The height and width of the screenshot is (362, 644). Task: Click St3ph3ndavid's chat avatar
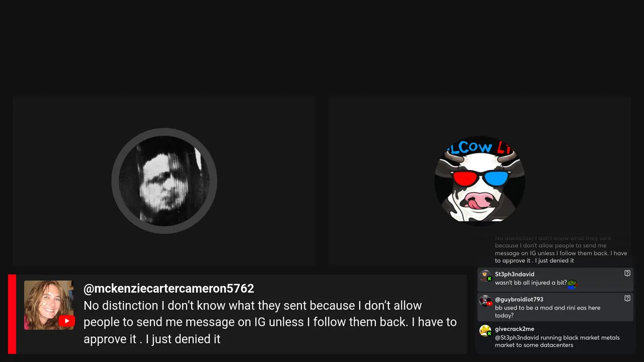486,276
